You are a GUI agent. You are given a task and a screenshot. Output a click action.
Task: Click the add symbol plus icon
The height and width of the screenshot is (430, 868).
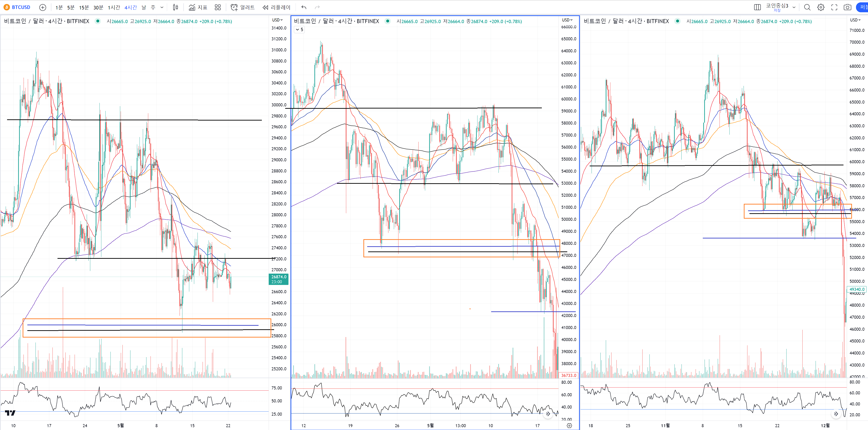[x=42, y=7]
